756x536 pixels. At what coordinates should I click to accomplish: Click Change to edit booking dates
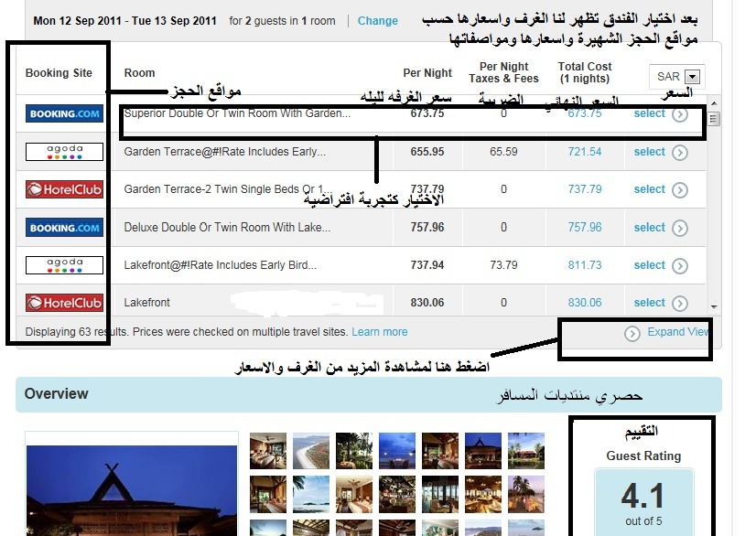tap(377, 21)
